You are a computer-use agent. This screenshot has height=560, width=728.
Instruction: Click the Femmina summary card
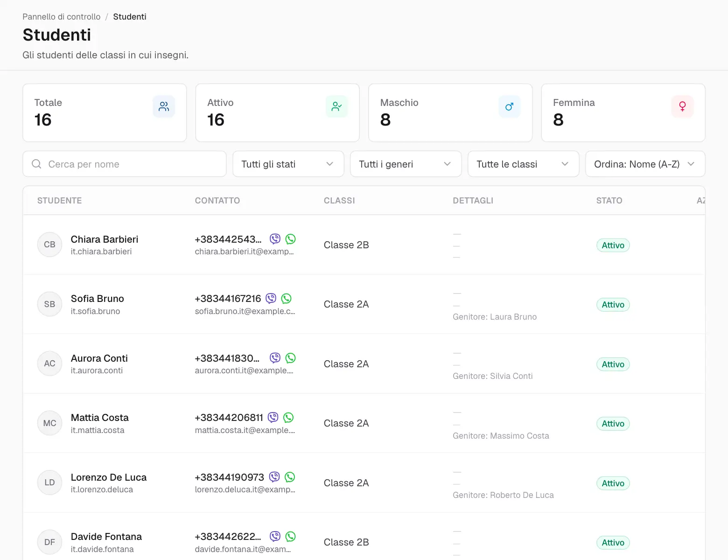623,112
